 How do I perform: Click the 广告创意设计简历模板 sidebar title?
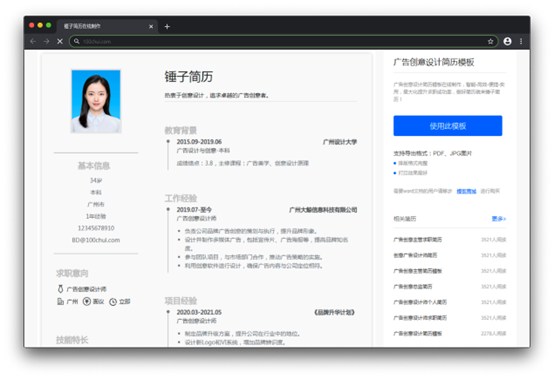click(434, 62)
